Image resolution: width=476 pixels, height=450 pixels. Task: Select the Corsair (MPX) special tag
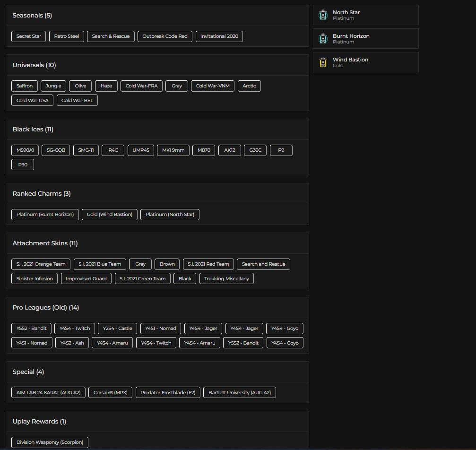pos(111,393)
